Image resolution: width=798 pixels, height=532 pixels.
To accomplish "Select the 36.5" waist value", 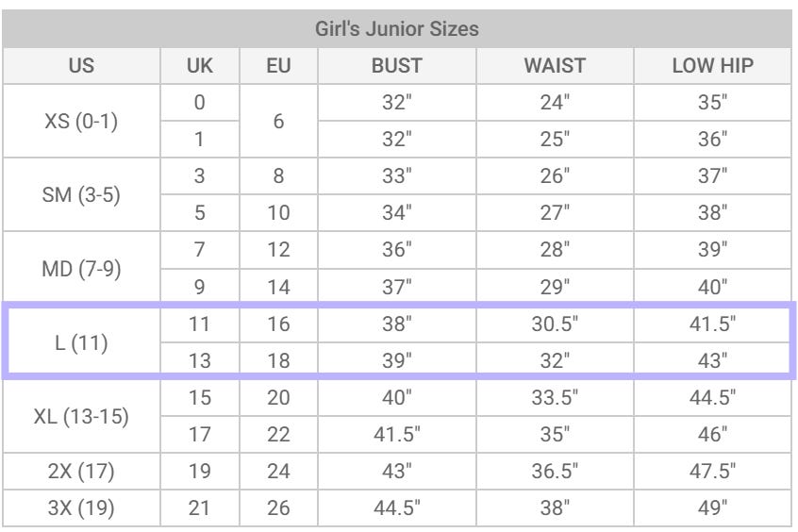I will (x=555, y=469).
